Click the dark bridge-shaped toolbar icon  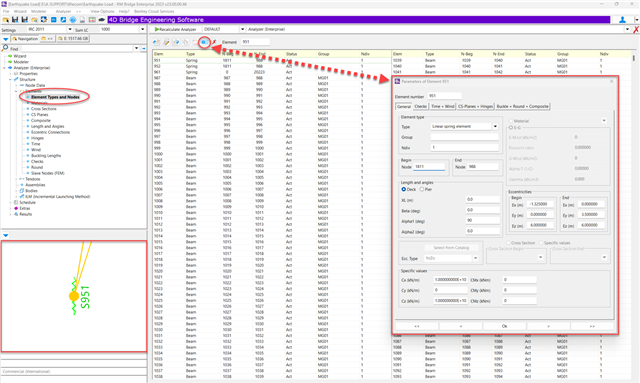click(x=101, y=20)
